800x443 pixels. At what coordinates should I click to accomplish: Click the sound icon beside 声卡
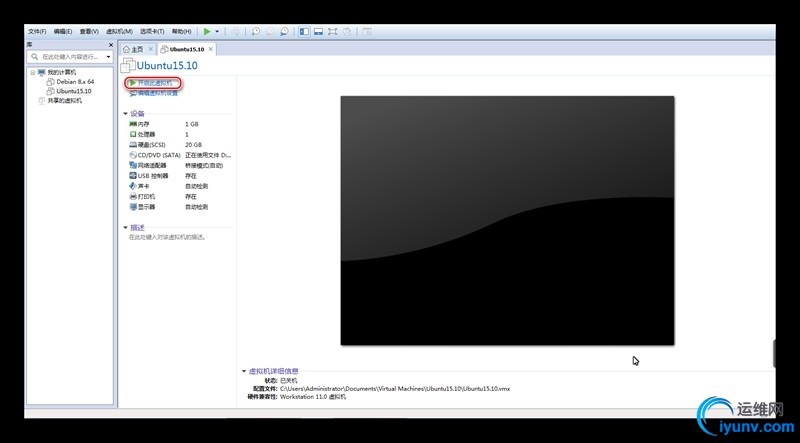pyautogui.click(x=133, y=186)
